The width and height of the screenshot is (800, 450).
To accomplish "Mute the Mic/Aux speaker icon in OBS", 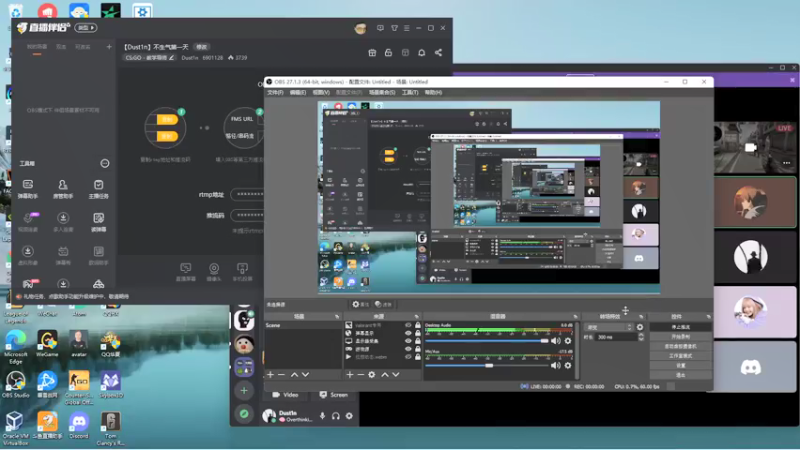I will [556, 365].
